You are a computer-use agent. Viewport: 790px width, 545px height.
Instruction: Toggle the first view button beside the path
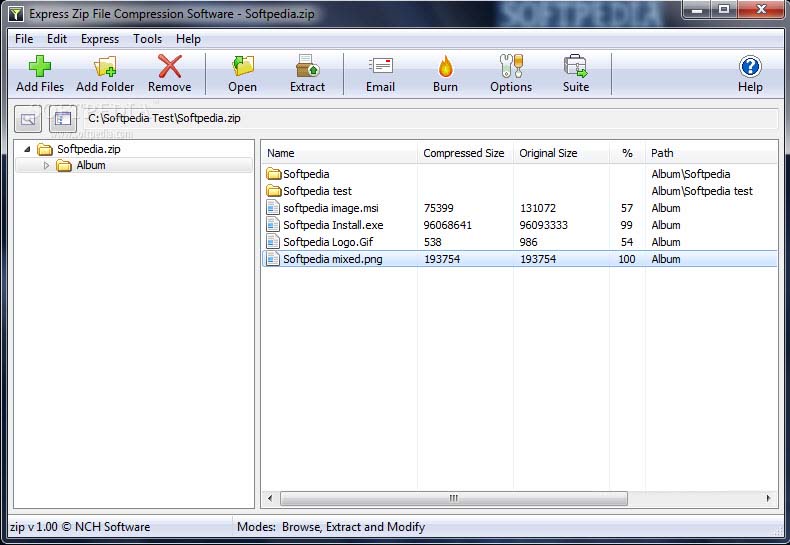coord(28,119)
